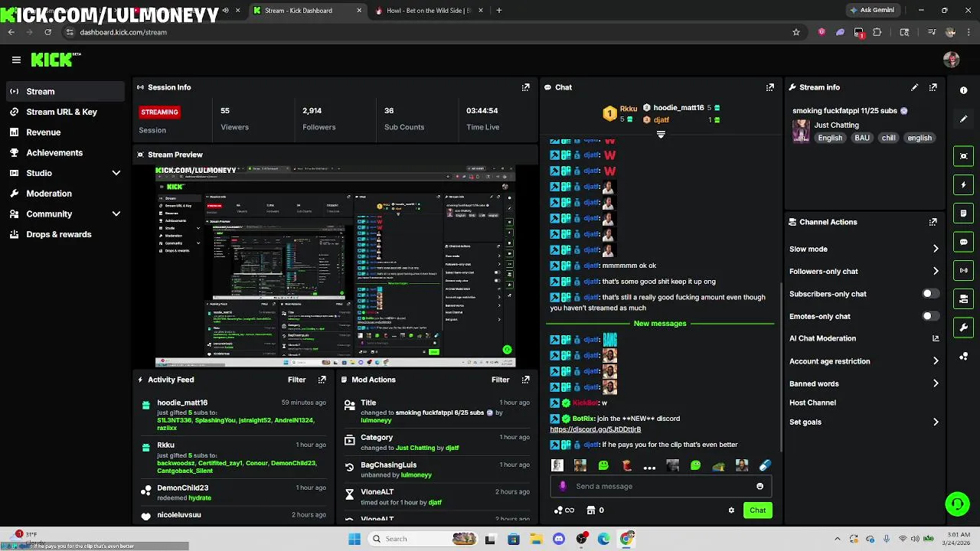Pop out the Session Info panel
Image resolution: width=980 pixels, height=551 pixels.
[x=525, y=87]
